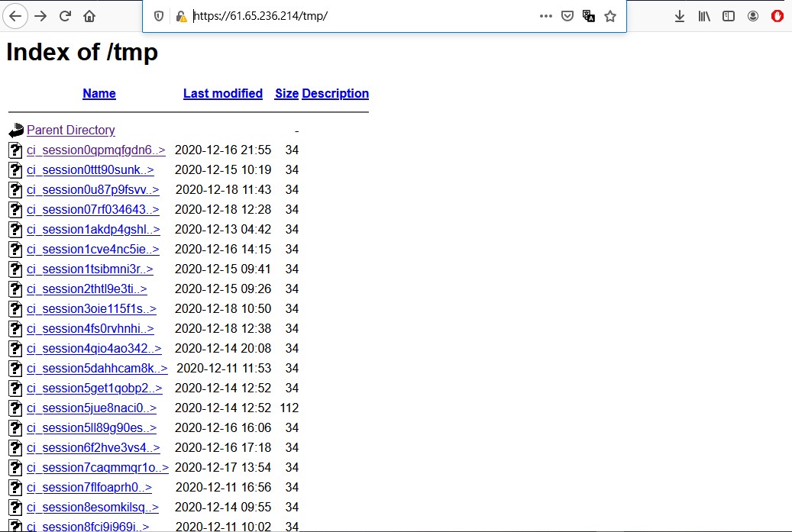Viewport: 792px width, 532px height.
Task: Save the page to Pocket
Action: tap(567, 16)
